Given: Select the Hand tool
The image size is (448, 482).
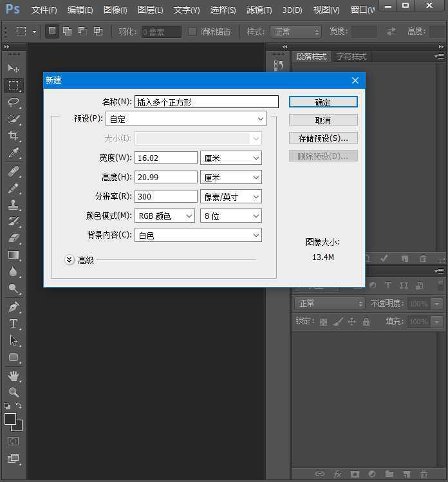Looking at the screenshot, I should [x=14, y=375].
